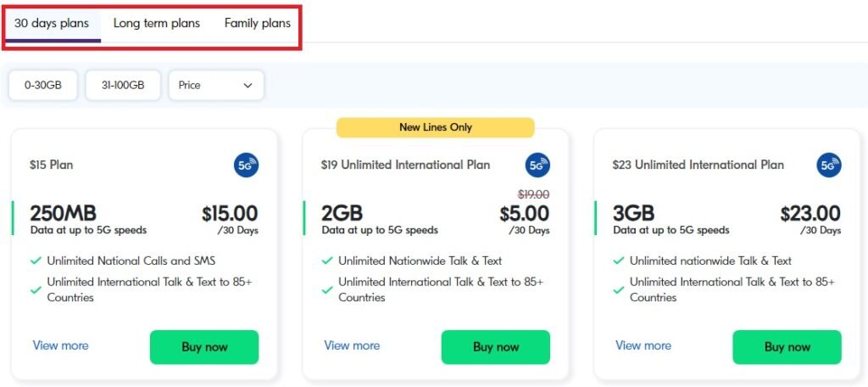
Task: Buy the $15 250MB plan now
Action: [204, 347]
